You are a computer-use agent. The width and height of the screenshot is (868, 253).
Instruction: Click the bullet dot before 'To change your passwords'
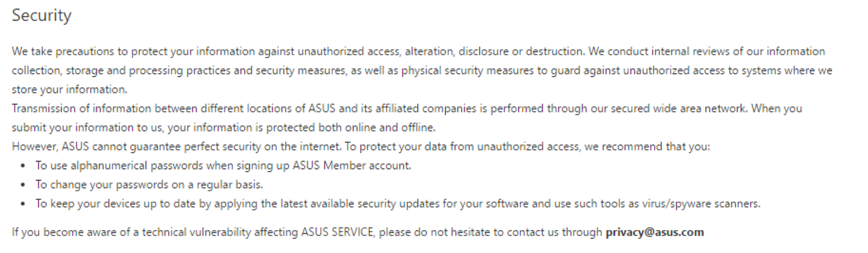click(23, 185)
